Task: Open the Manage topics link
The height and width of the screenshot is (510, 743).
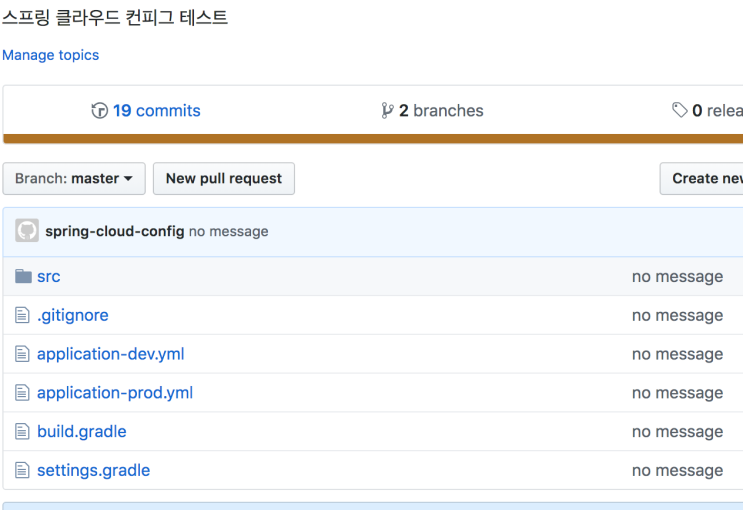Action: (50, 55)
